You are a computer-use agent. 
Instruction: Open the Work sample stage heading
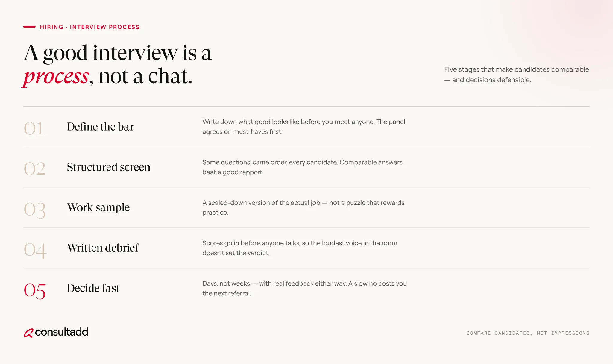click(x=98, y=207)
